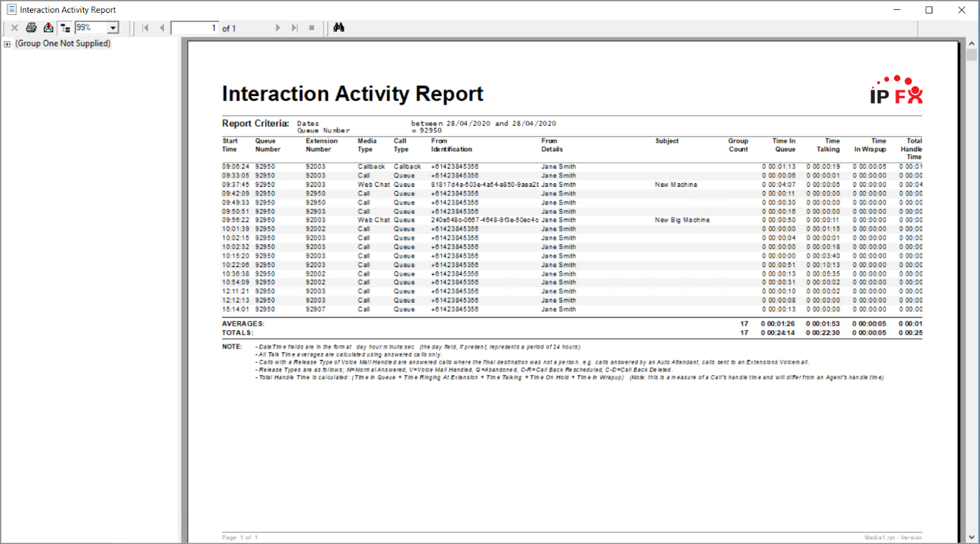Go to the last page arrow
This screenshot has height=544, width=980.
click(295, 28)
